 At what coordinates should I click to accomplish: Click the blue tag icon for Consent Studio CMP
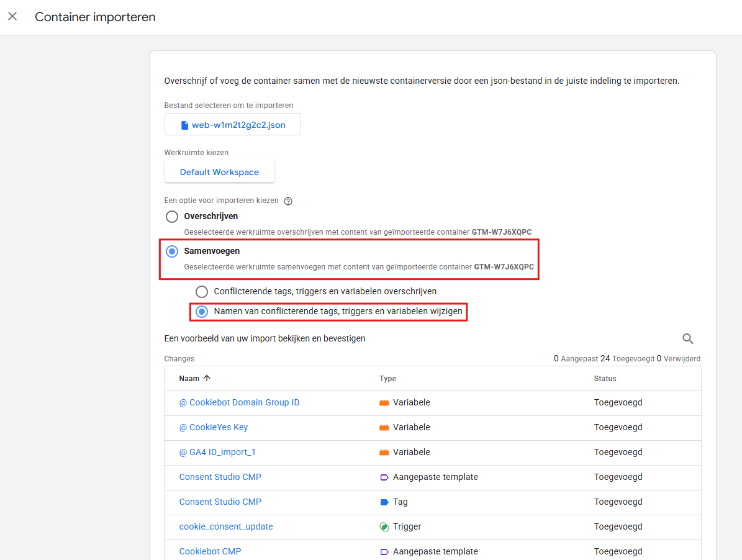(384, 502)
